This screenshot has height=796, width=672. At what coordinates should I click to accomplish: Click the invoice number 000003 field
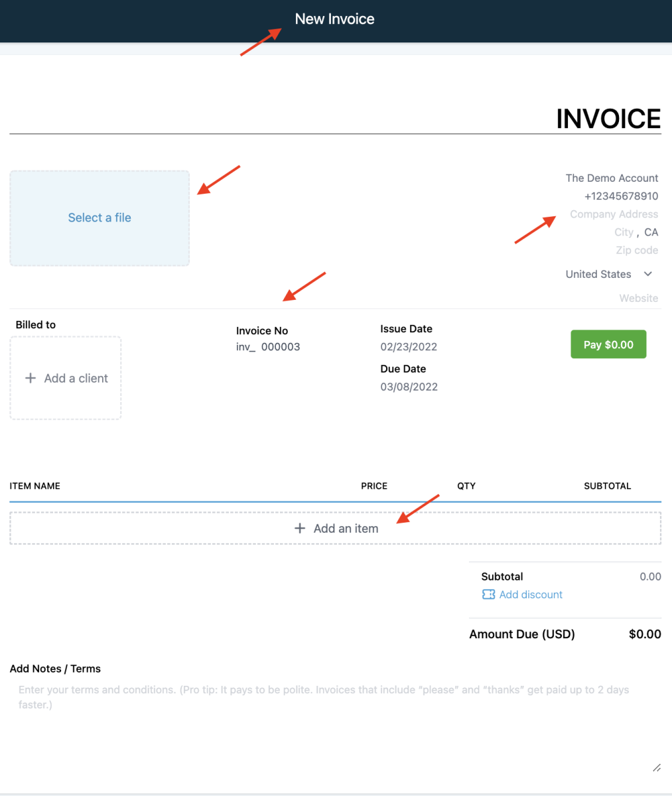point(281,346)
